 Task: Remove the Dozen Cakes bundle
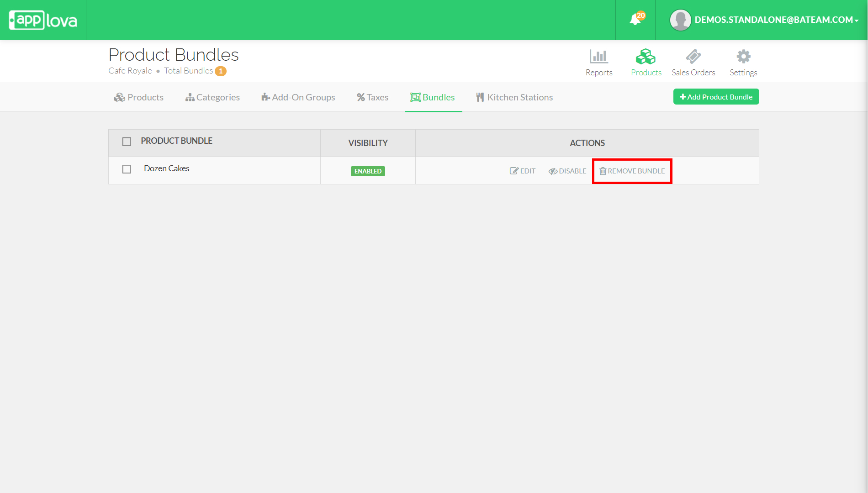tap(632, 171)
